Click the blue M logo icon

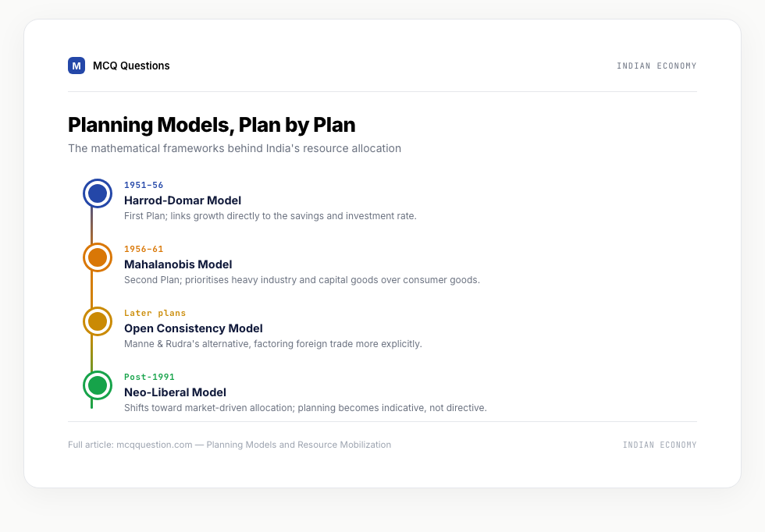[x=76, y=66]
